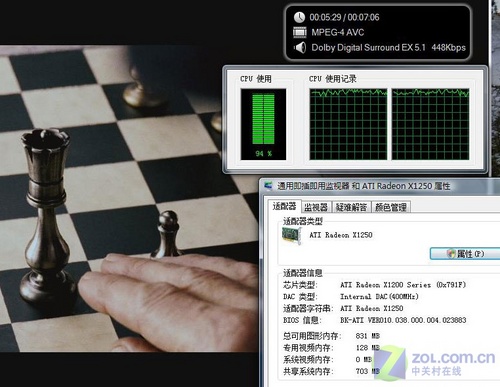Click the second CPU usage history graph
The width and height of the screenshot is (500, 387).
point(430,124)
